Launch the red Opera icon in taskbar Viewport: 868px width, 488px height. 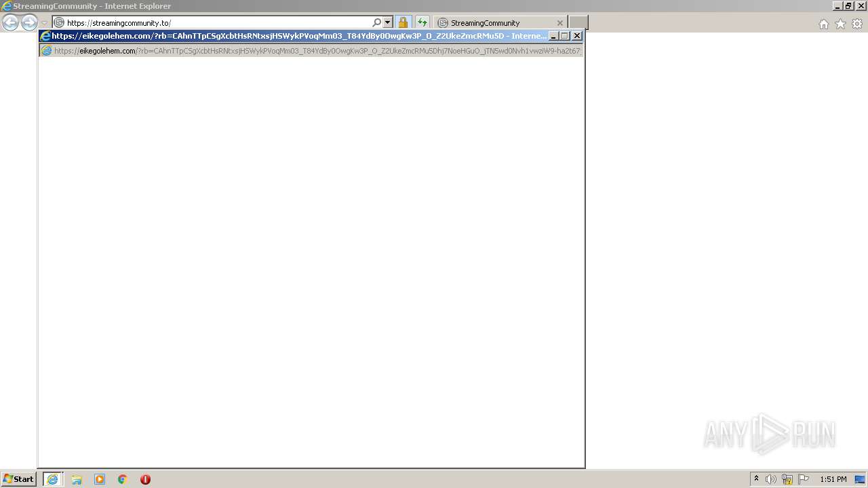coord(145,479)
